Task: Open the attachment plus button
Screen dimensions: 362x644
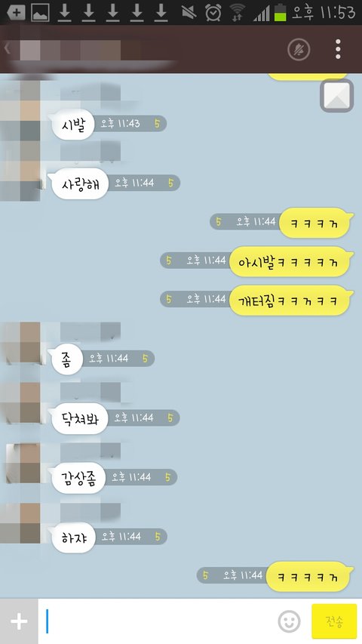Action: [x=19, y=621]
